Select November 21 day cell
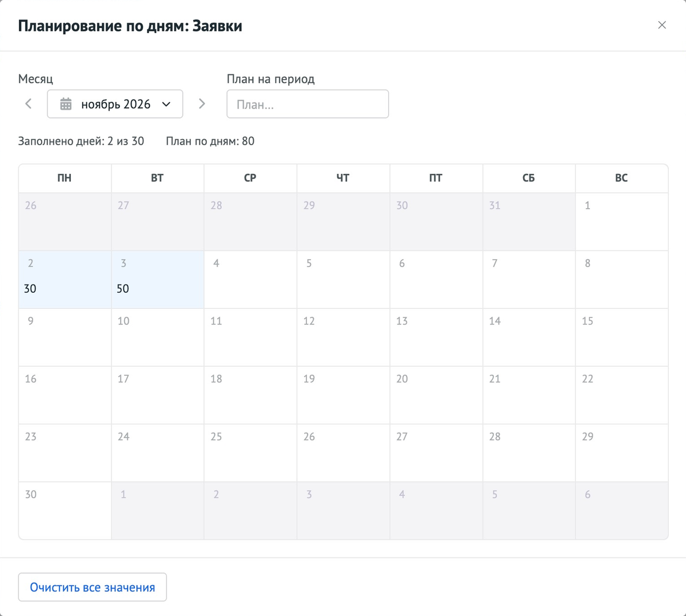The width and height of the screenshot is (686, 616). tap(529, 395)
